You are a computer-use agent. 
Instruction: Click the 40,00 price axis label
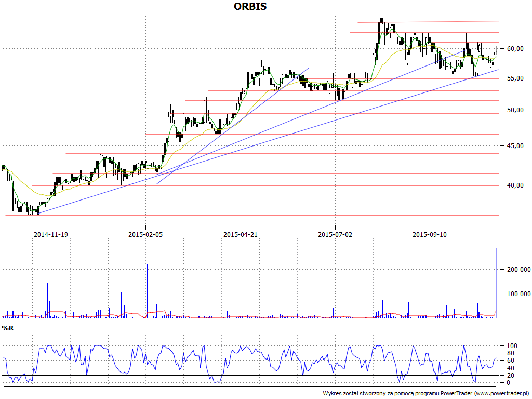515,185
